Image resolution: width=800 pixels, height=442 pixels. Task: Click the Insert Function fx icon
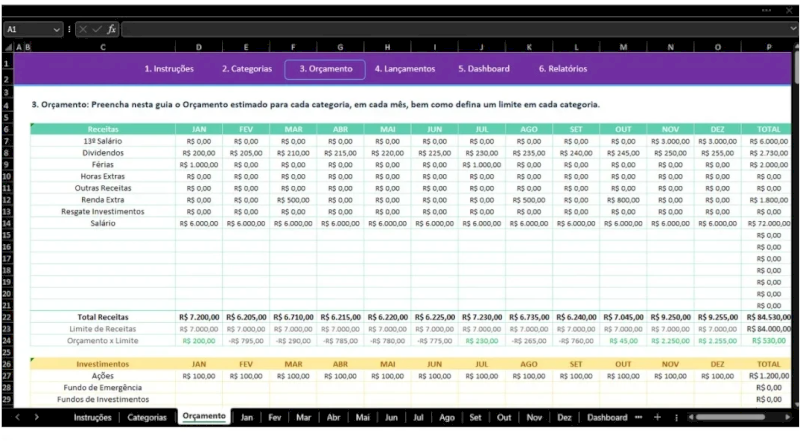pos(112,30)
